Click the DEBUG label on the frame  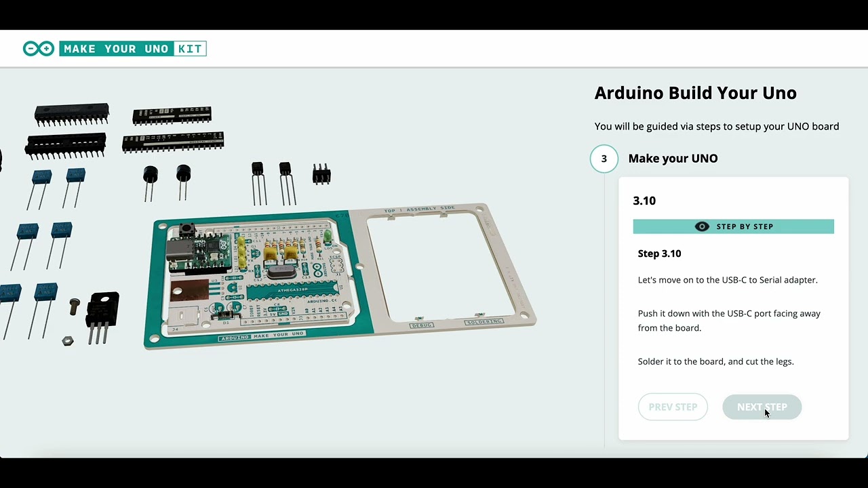pyautogui.click(x=422, y=325)
